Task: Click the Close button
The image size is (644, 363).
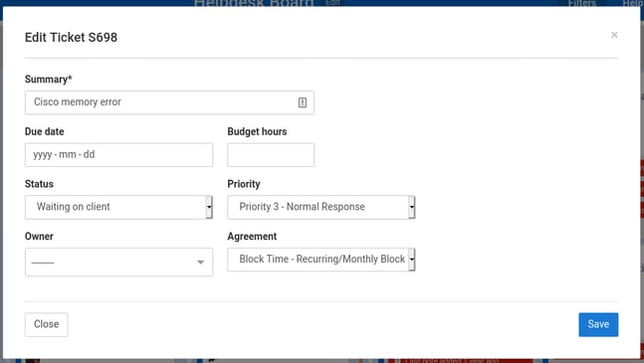Action: pyautogui.click(x=47, y=324)
